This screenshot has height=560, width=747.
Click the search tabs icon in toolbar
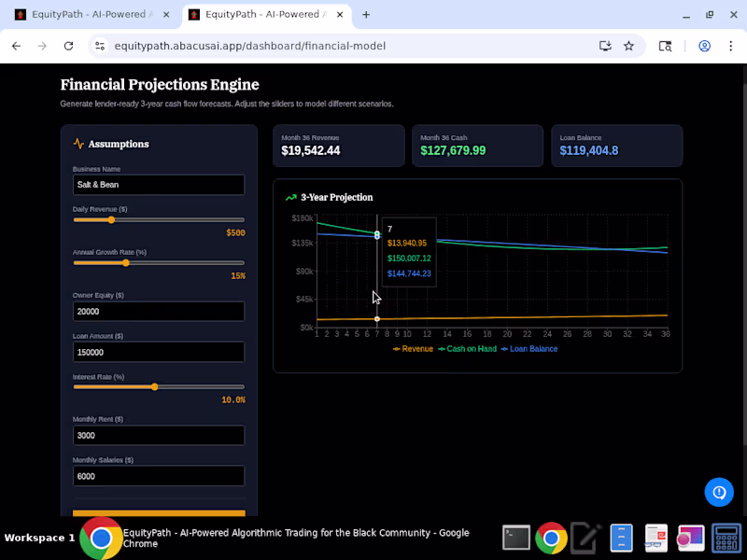tap(665, 46)
